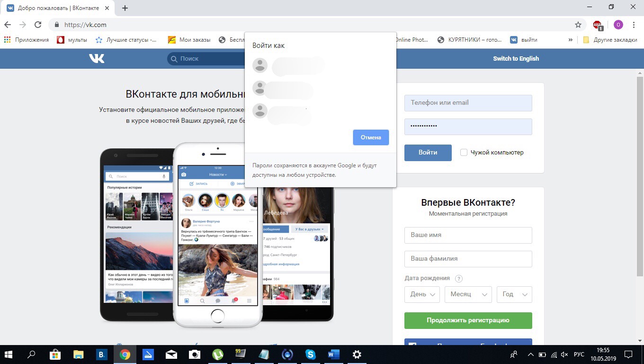This screenshot has height=364, width=644.
Task: Launch Microsoft Store from the taskbar
Action: pos(55,354)
